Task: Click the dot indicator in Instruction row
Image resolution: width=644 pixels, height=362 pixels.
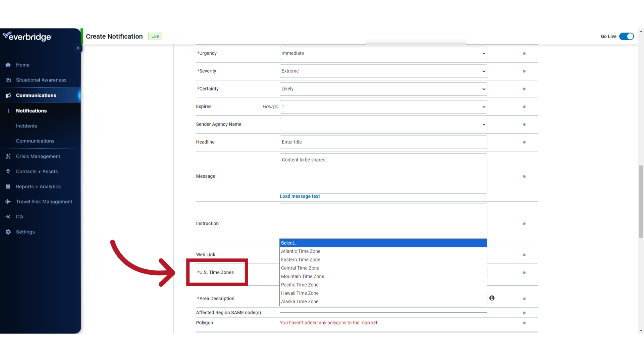Action: click(524, 224)
